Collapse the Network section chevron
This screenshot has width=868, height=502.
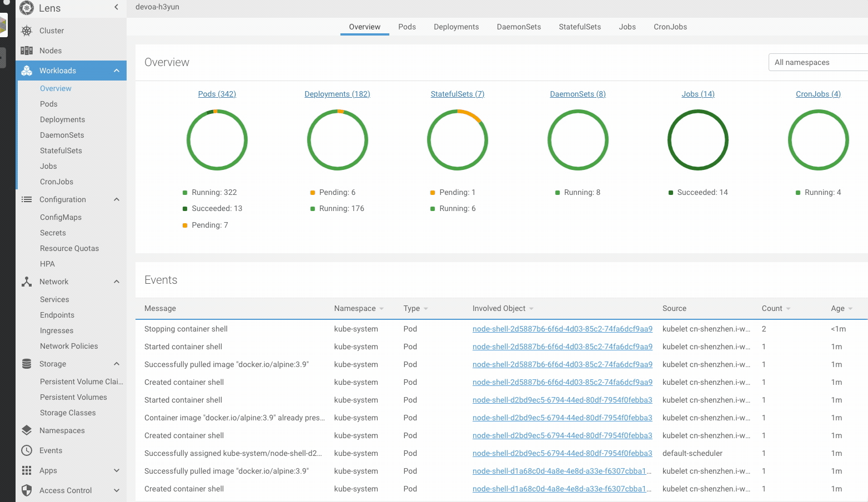tap(117, 282)
